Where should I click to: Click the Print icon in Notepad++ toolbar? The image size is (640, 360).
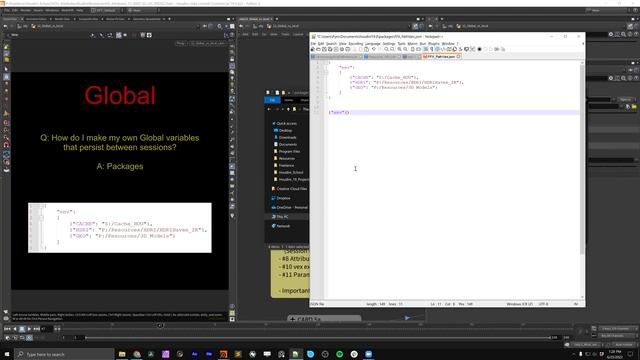(x=348, y=49)
